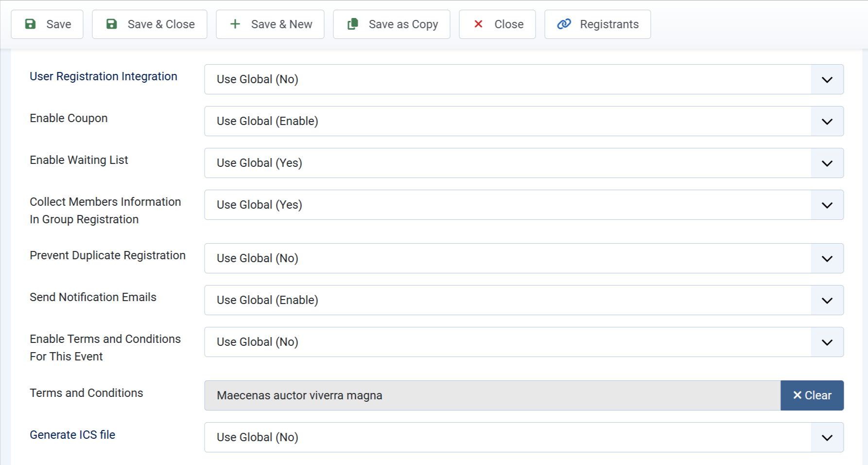
Task: Select the Terms and Conditions article field
Action: point(492,395)
